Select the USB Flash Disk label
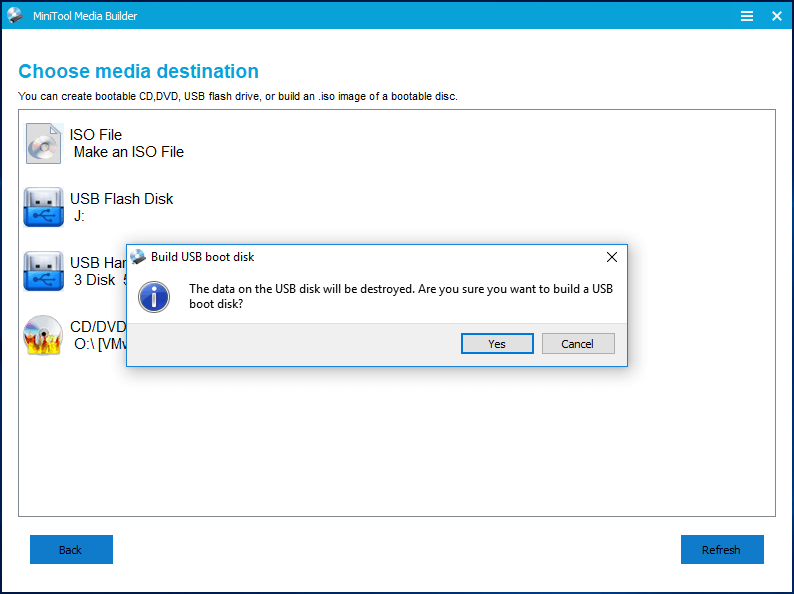The width and height of the screenshot is (794, 594). (x=121, y=199)
